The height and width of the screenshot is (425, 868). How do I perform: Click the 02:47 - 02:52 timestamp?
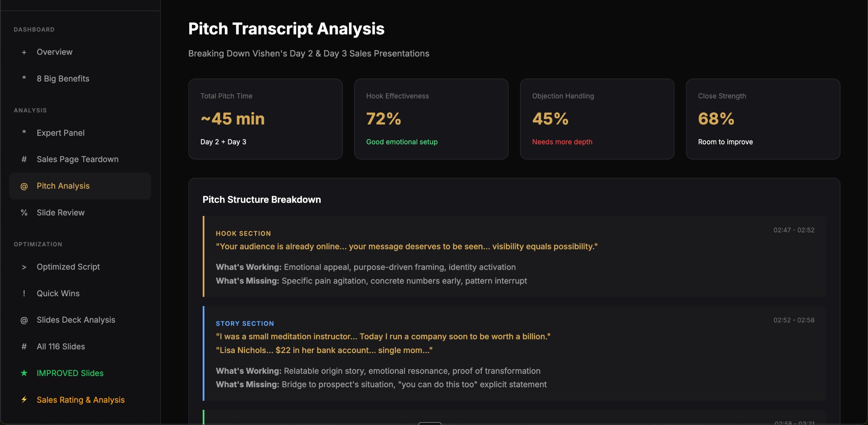(x=794, y=230)
